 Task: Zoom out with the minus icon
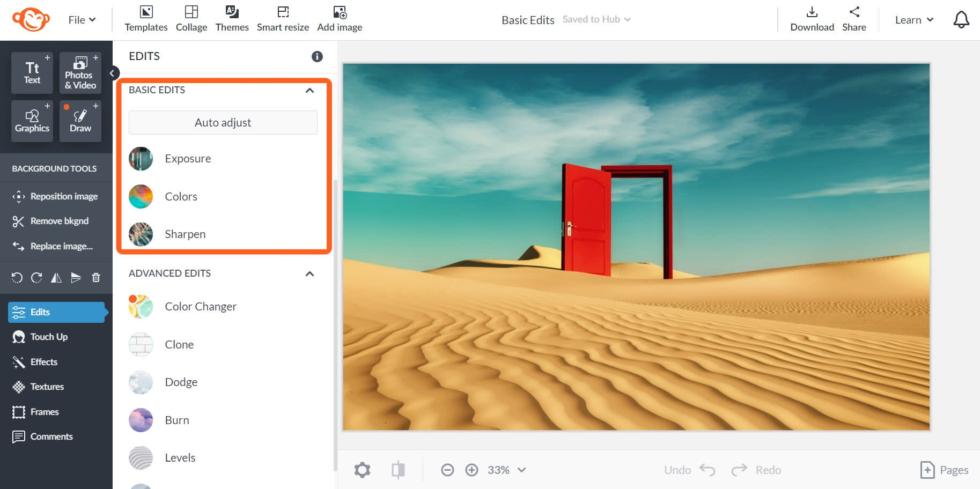tap(447, 470)
